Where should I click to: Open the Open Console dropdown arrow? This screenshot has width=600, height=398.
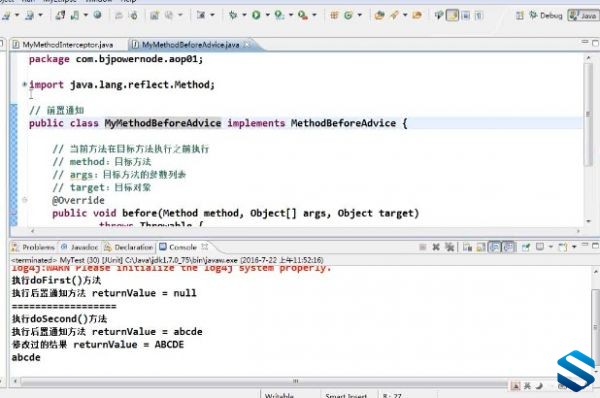[x=574, y=247]
